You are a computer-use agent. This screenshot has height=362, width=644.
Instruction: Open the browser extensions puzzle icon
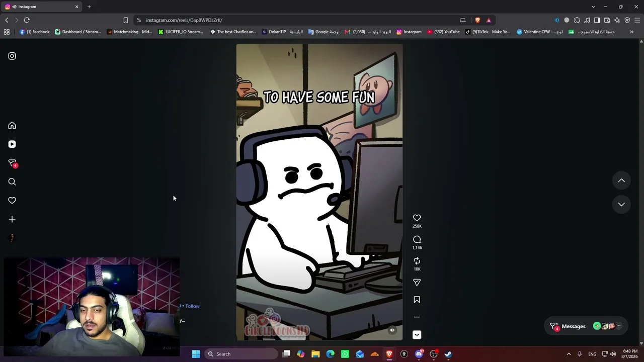pos(577,20)
